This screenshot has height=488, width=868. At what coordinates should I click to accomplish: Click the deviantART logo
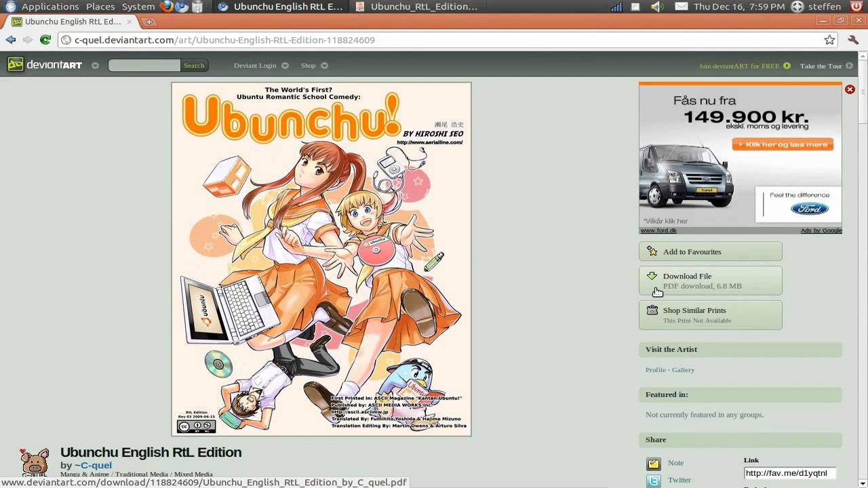pyautogui.click(x=45, y=65)
